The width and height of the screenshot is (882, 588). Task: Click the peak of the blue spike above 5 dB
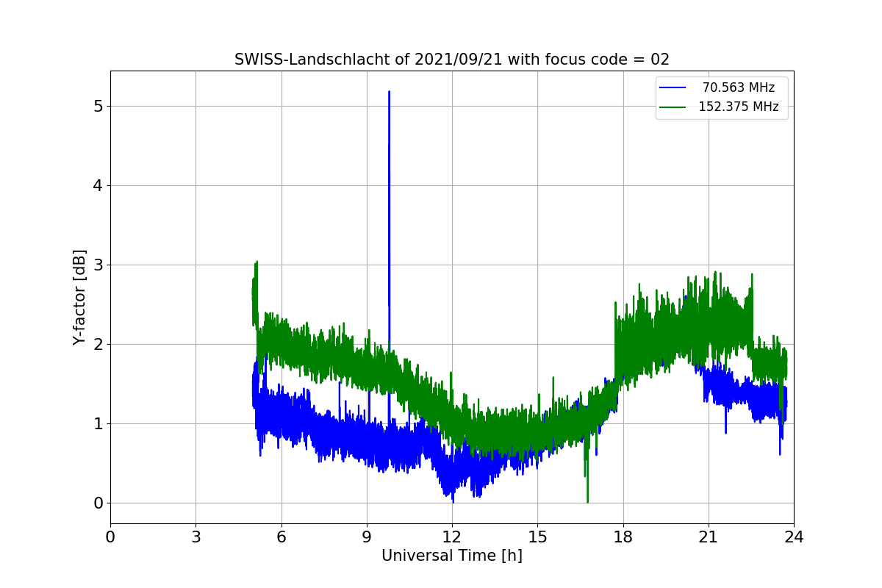389,92
